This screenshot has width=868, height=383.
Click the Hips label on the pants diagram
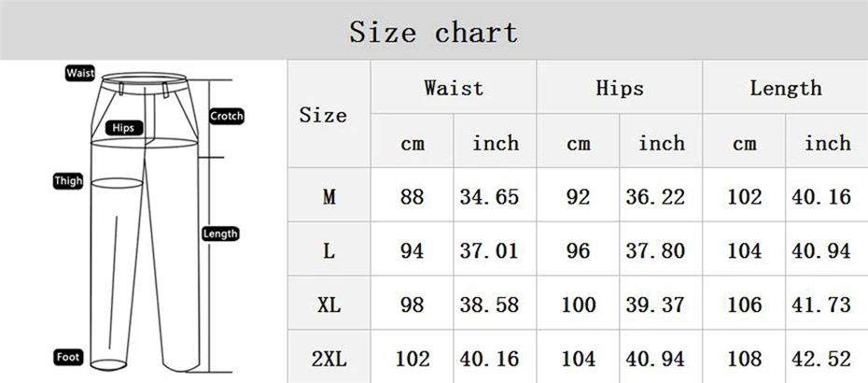(x=124, y=128)
